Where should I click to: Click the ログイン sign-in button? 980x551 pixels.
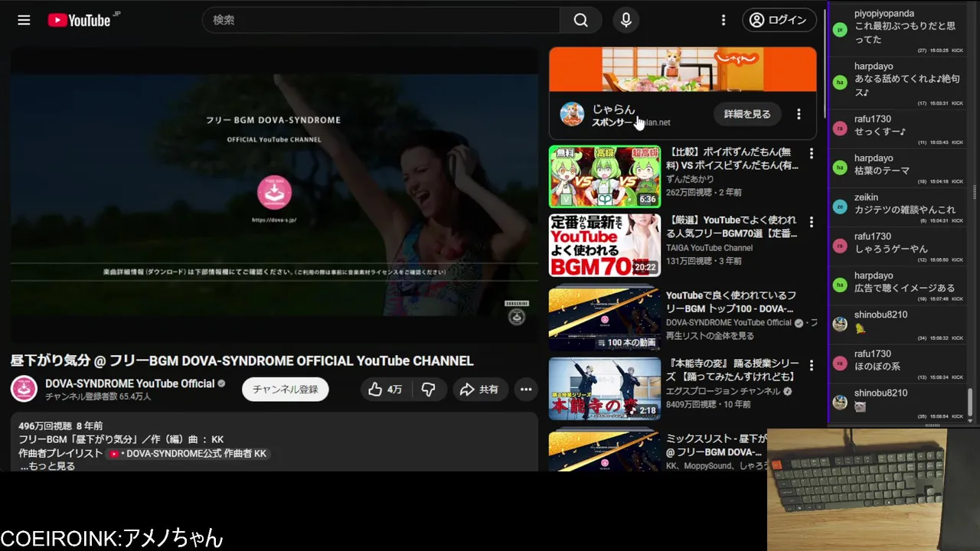pos(779,20)
